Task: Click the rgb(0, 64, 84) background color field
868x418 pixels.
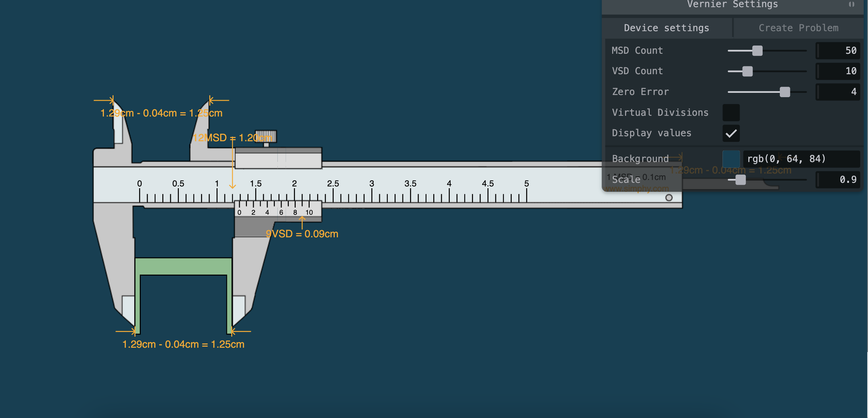Action: click(x=801, y=159)
